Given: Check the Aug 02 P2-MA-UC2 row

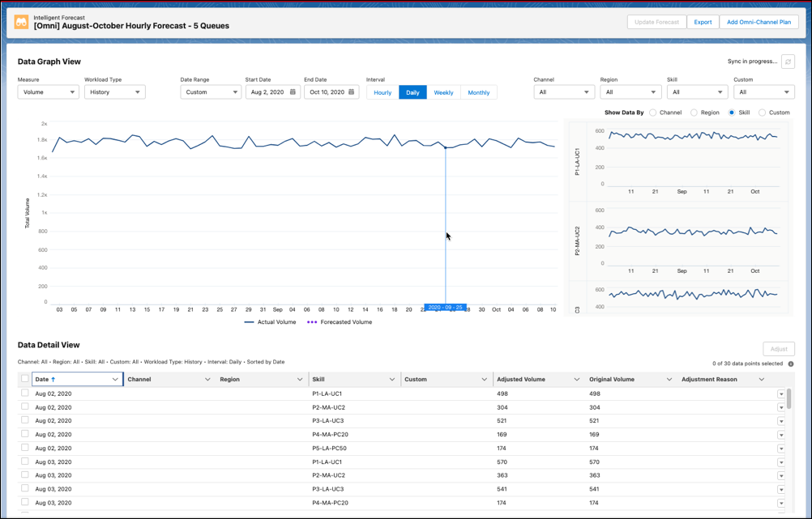Looking at the screenshot, I should 25,406.
